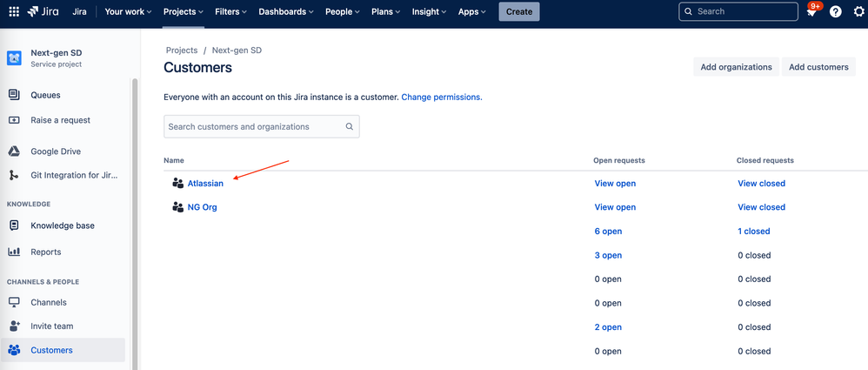Click the Next-gen SD project avatar
Viewport: 868px width, 370px height.
pos(14,58)
